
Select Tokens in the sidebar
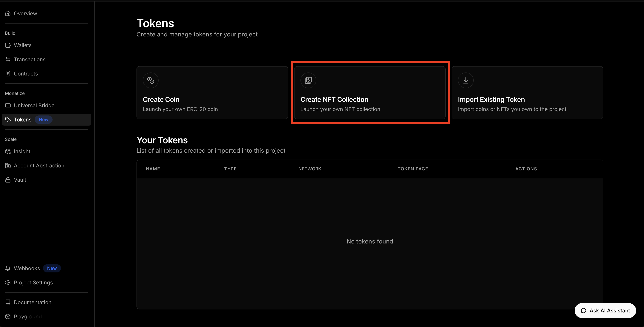pyautogui.click(x=23, y=120)
